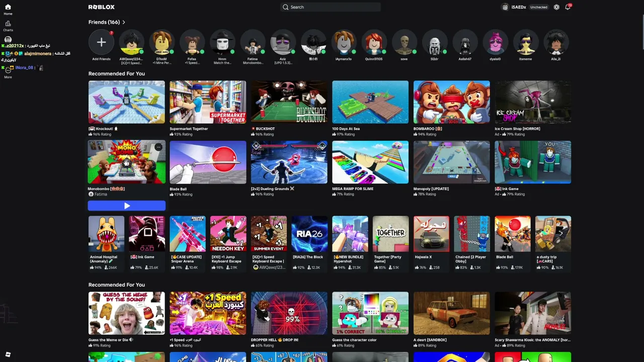This screenshot has height=362, width=644.
Task: Open the a dusty trip game thumbnail
Action: tap(553, 234)
